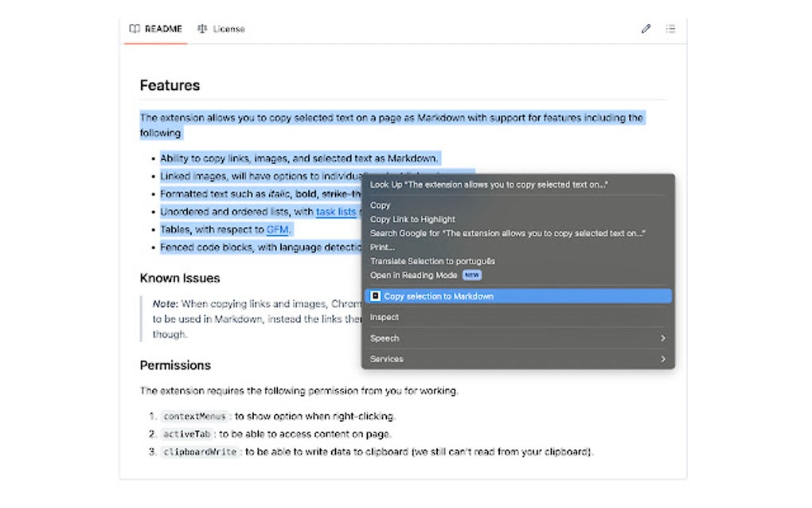Viewport: 812px width, 508px height.
Task: Click the pencil edit icon
Action: pyautogui.click(x=646, y=29)
